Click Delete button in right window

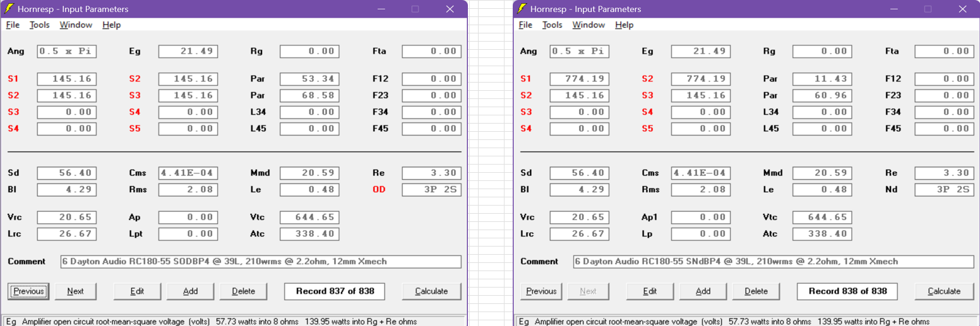756,291
